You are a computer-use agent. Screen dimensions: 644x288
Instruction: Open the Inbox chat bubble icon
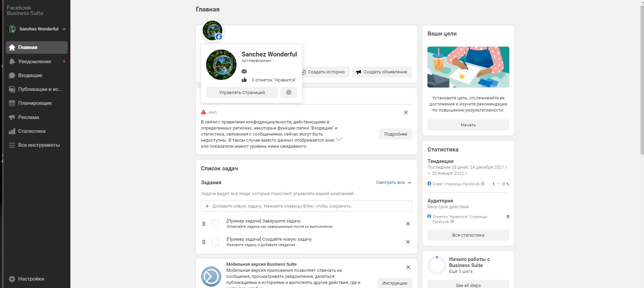[x=12, y=75]
